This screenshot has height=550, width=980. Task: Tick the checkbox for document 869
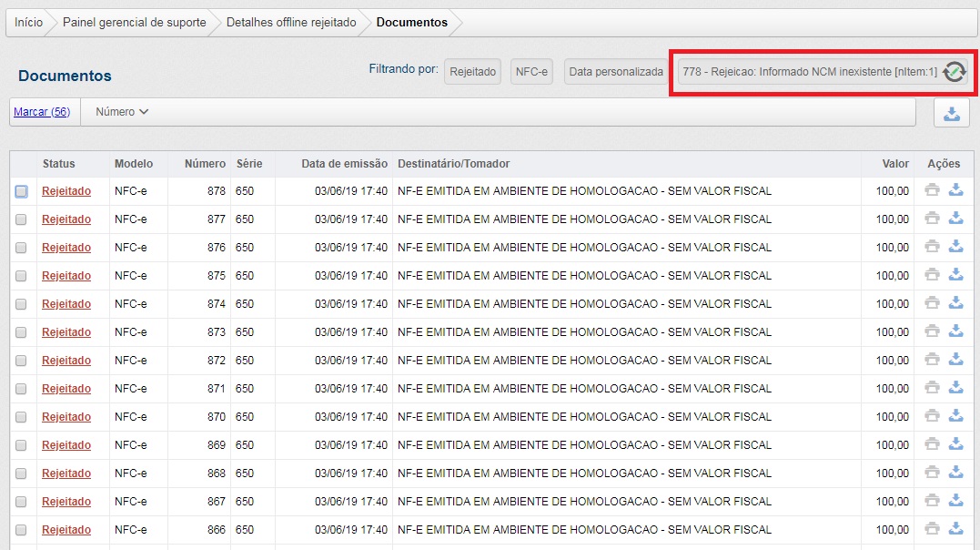pos(21,445)
